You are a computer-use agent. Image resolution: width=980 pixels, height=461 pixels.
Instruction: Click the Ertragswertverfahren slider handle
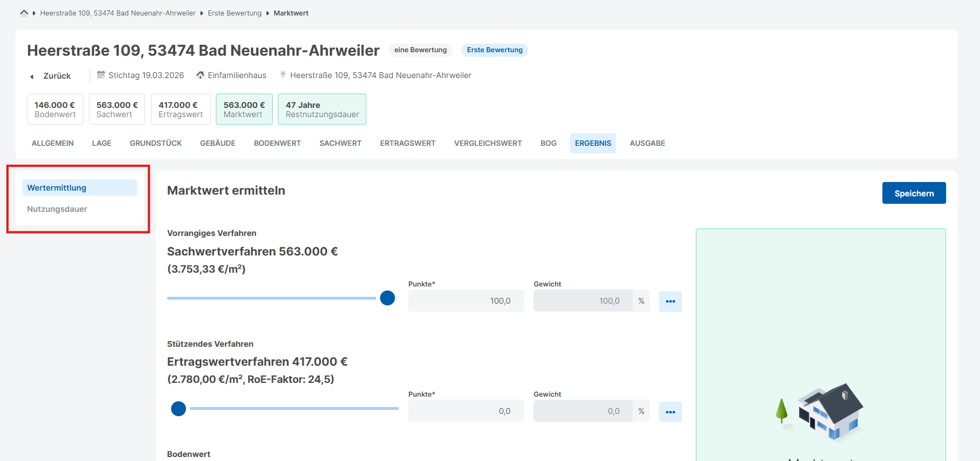[x=179, y=409]
